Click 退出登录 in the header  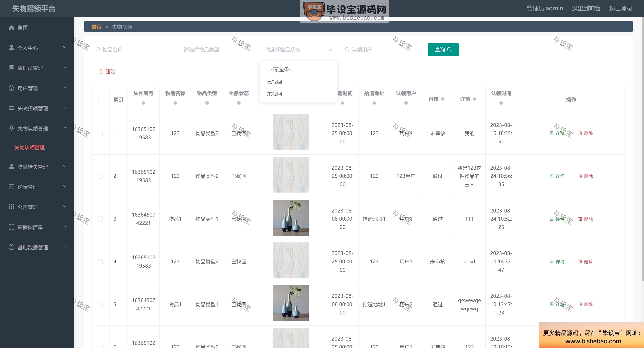click(621, 8)
